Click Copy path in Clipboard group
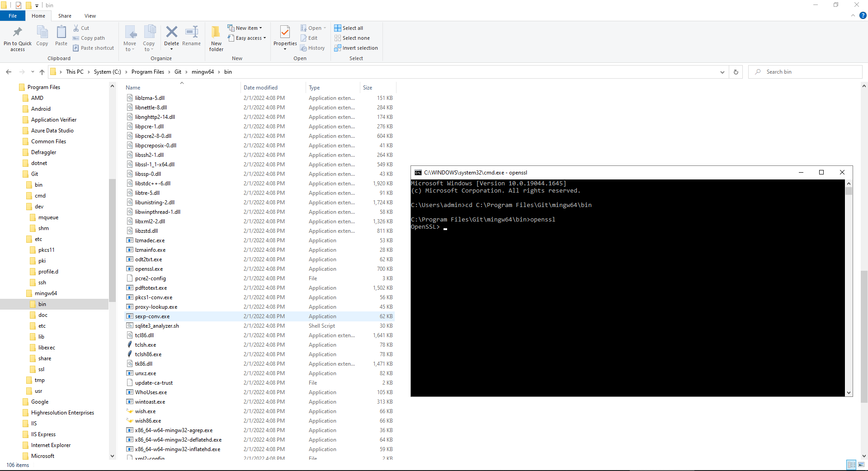 point(89,38)
